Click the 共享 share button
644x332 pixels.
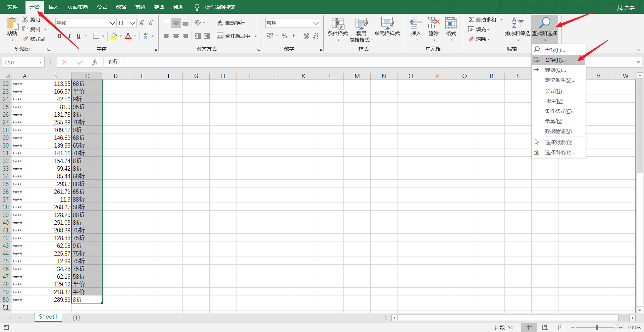click(626, 7)
